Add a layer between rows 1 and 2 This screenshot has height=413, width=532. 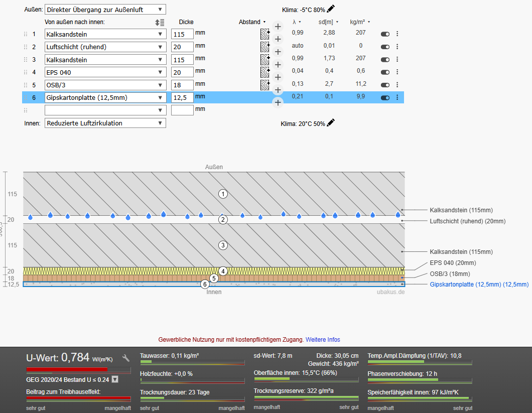(x=278, y=39)
